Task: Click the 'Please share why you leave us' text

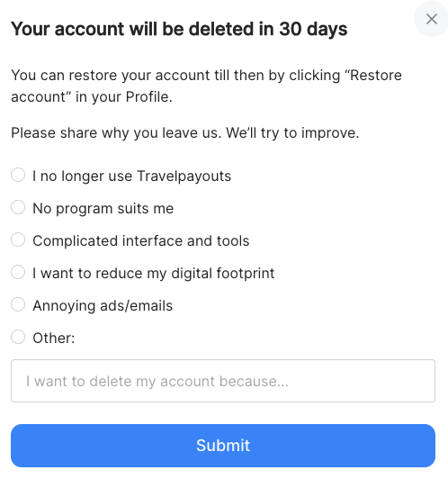Action: [x=185, y=133]
